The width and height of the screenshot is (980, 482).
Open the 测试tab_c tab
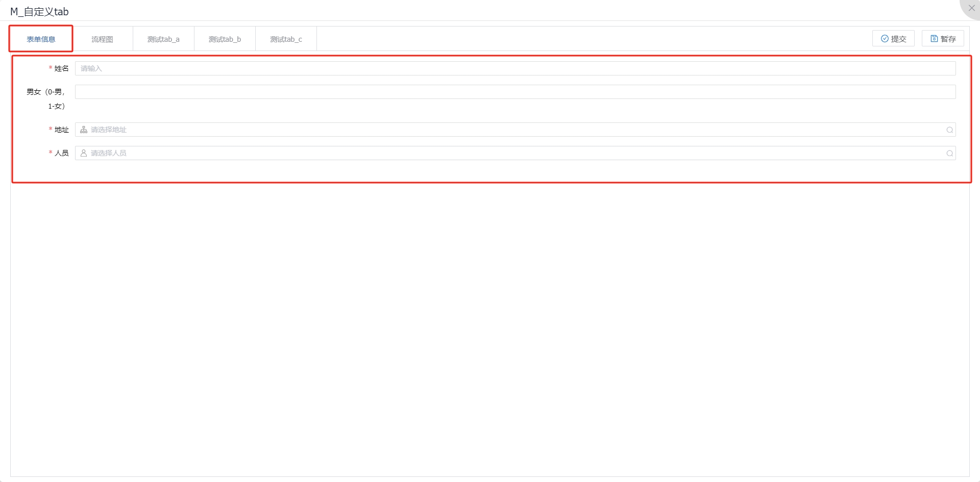[x=286, y=39]
